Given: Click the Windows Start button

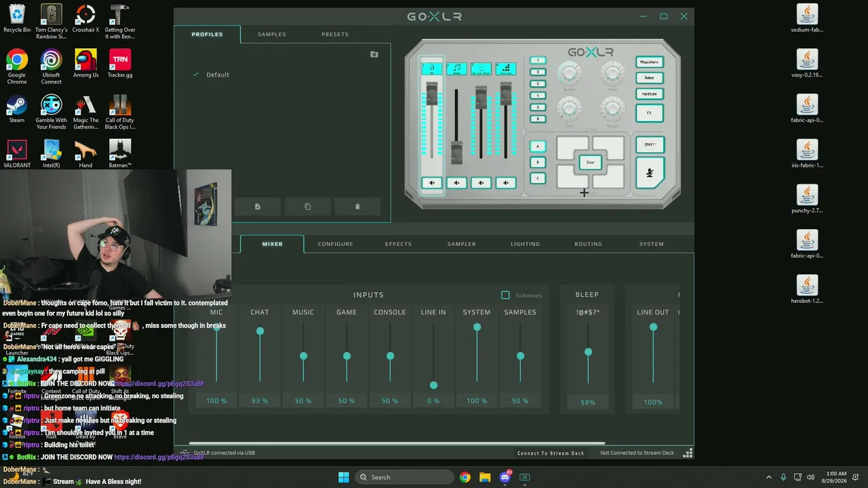Looking at the screenshot, I should point(344,477).
